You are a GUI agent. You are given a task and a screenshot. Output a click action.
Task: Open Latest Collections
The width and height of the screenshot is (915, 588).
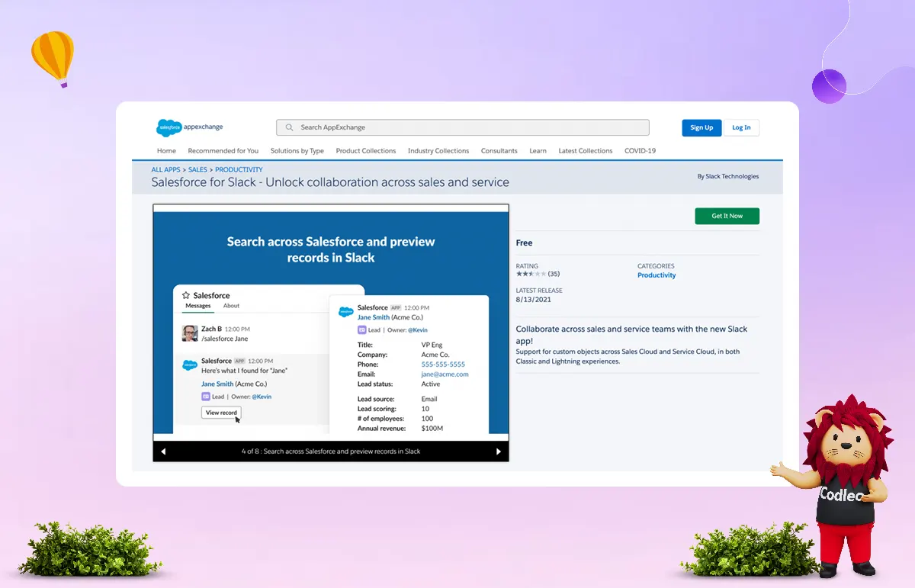pos(586,151)
